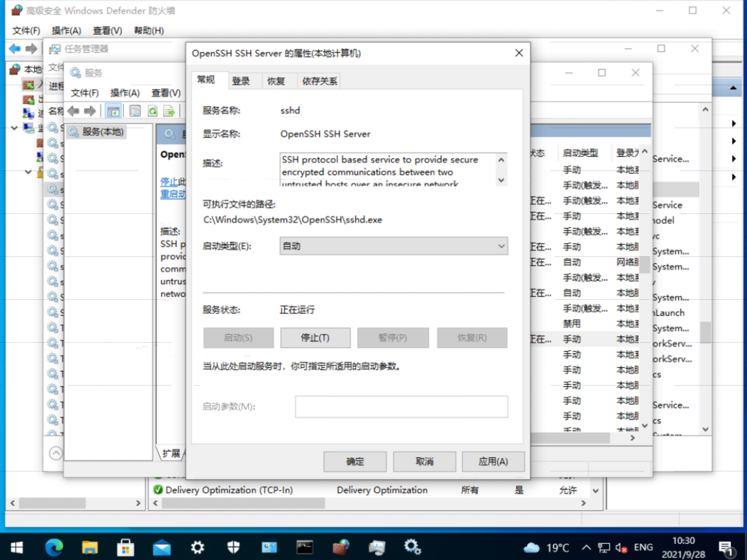Click the 停止(T) service button
Screen dimensions: 747x560
pyautogui.click(x=315, y=338)
